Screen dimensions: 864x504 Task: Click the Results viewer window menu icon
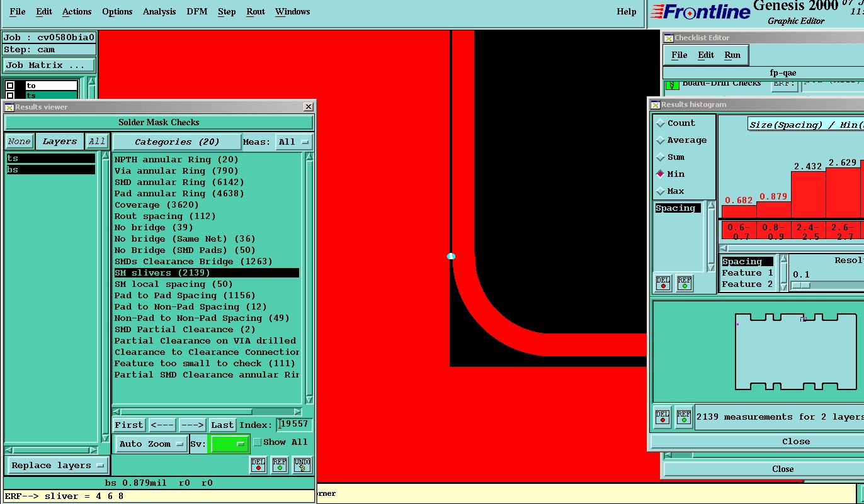9,107
